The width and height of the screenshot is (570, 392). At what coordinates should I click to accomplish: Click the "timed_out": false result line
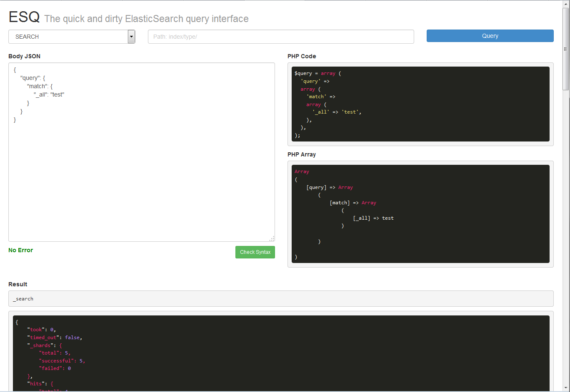(x=55, y=337)
